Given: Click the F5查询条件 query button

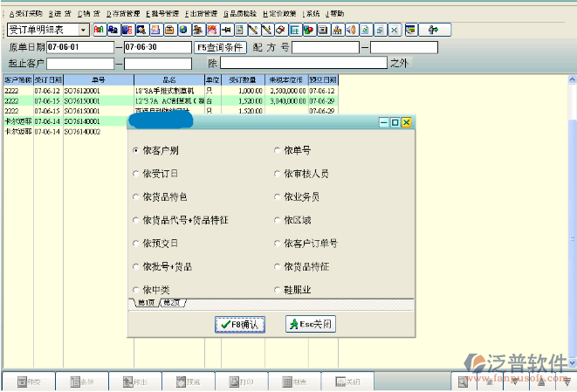Looking at the screenshot, I should click(x=220, y=46).
